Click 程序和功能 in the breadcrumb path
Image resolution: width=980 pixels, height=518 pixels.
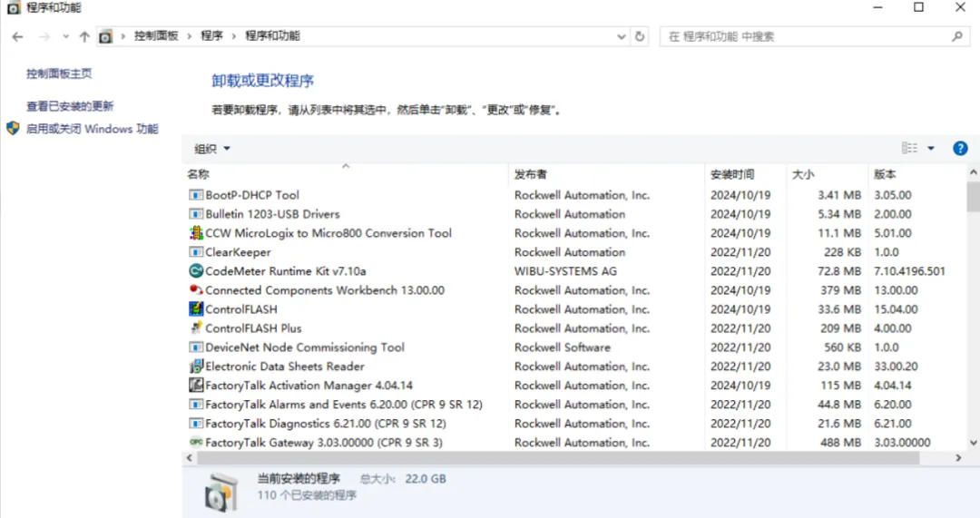point(272,36)
